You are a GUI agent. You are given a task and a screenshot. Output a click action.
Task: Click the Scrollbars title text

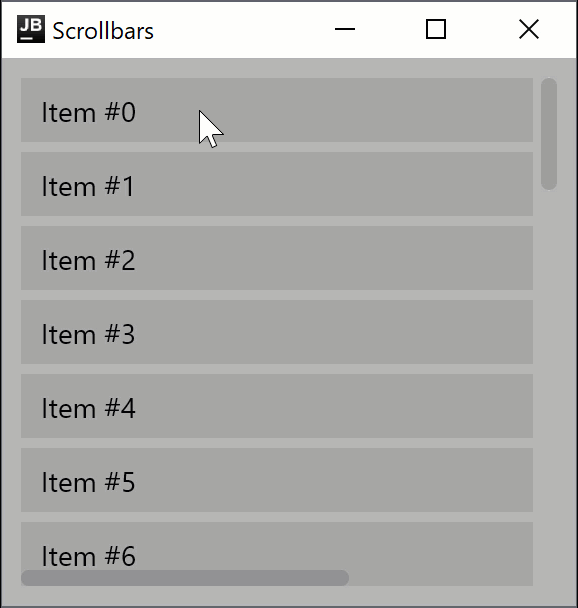click(103, 31)
